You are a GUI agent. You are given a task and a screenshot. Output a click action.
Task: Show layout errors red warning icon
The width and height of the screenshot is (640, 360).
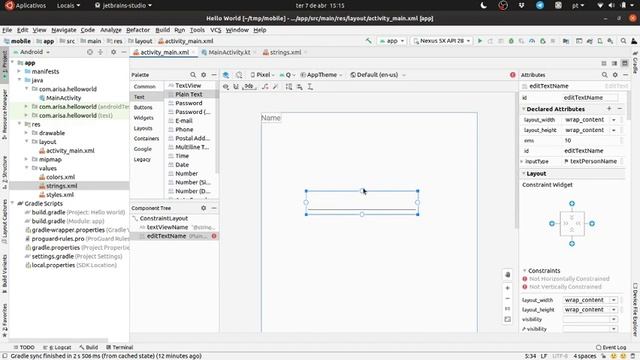513,75
